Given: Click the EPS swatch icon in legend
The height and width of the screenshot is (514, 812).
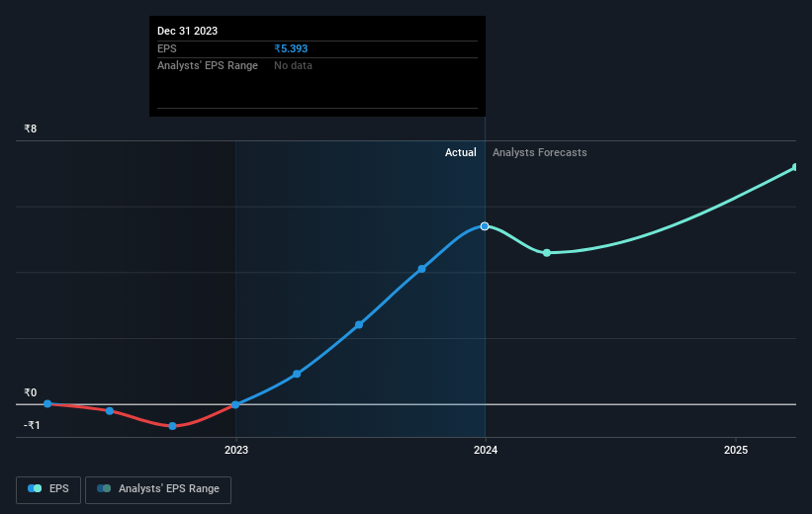Looking at the screenshot, I should [35, 488].
